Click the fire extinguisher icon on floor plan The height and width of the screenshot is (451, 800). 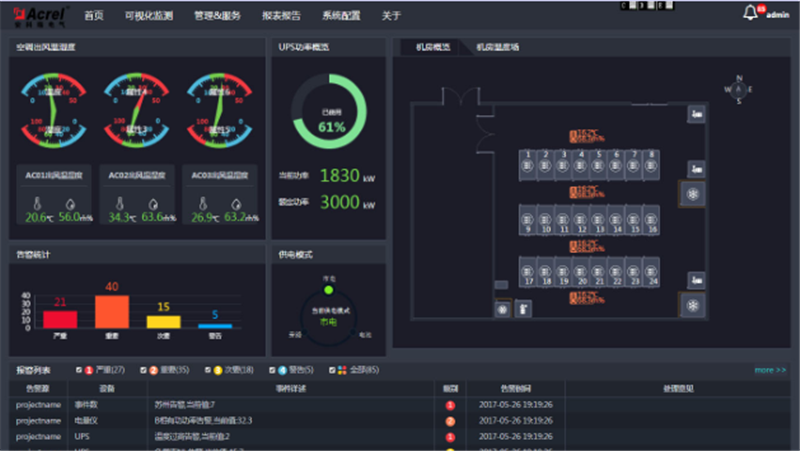click(523, 309)
